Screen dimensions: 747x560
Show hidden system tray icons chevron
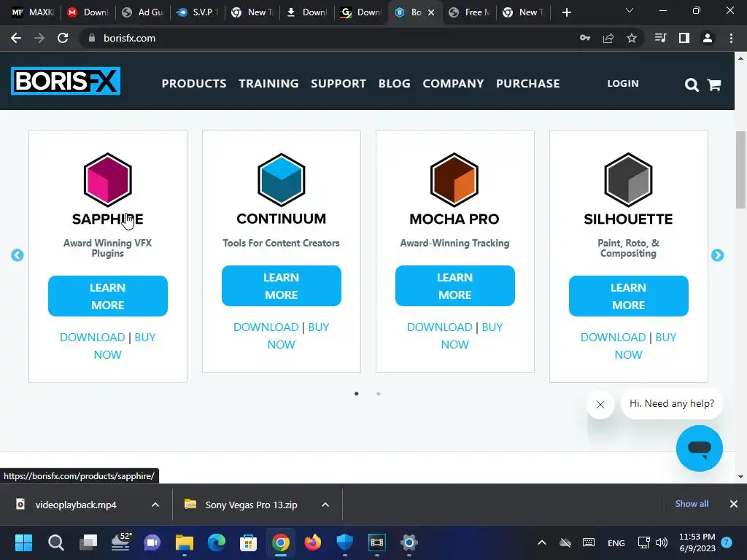tap(542, 542)
